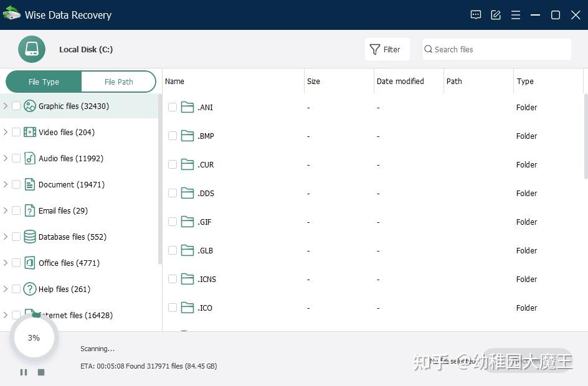Click the .ICNS folder icon
The width and height of the screenshot is (588, 386).
[x=187, y=279]
